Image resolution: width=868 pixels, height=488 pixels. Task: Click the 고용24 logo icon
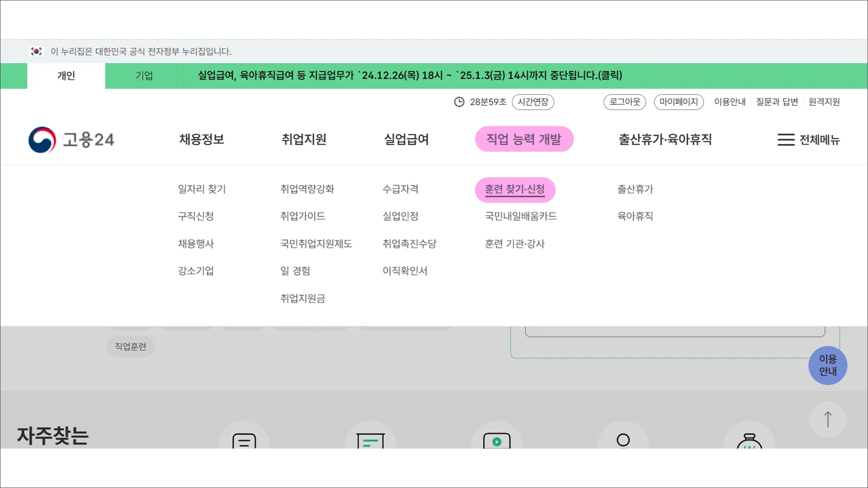coord(42,140)
